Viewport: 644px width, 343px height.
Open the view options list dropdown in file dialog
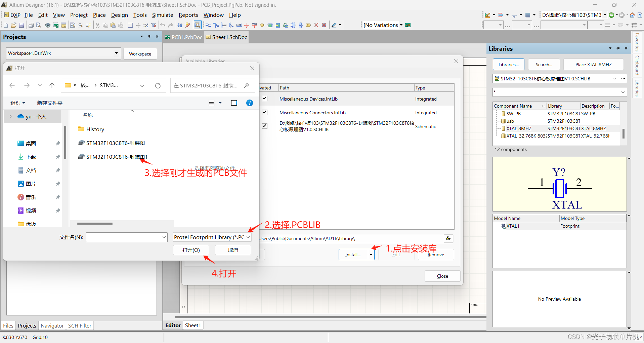(220, 103)
